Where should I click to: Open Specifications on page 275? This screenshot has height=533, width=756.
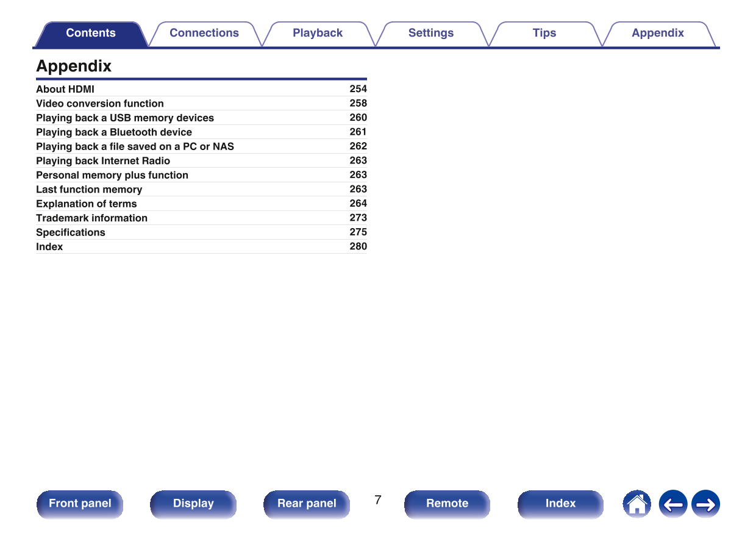pyautogui.click(x=71, y=232)
